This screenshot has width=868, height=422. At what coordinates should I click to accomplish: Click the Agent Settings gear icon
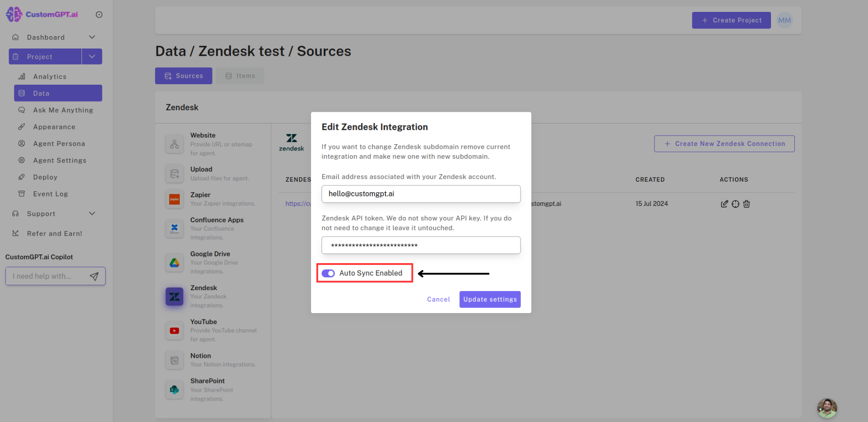pos(21,160)
